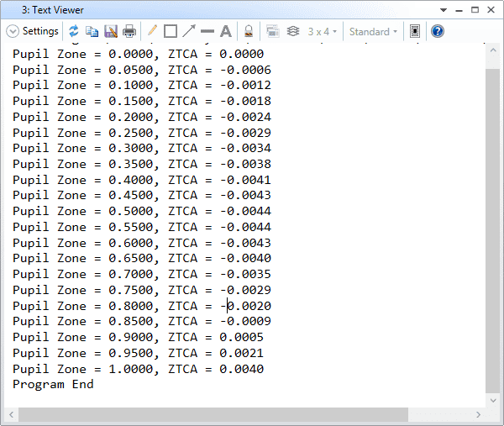Click the Pupil Zone = 0.8500 line
The width and height of the screenshot is (504, 426).
pyautogui.click(x=142, y=321)
